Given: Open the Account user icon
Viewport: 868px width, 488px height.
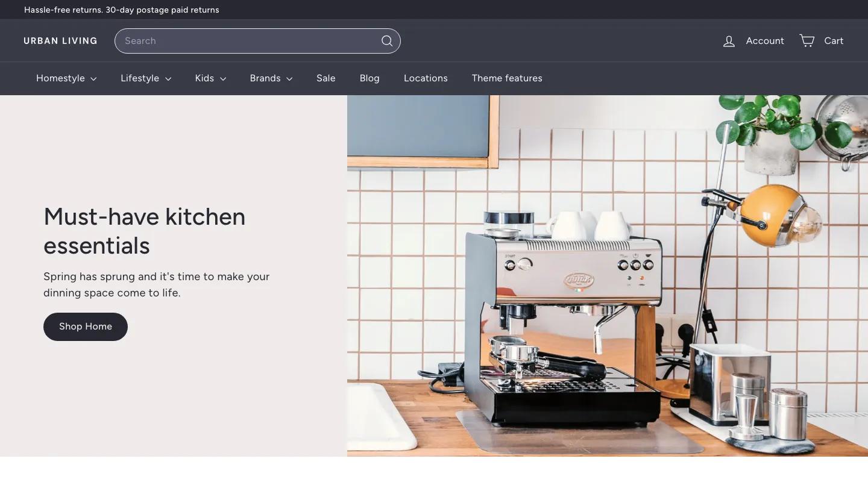Looking at the screenshot, I should (729, 41).
